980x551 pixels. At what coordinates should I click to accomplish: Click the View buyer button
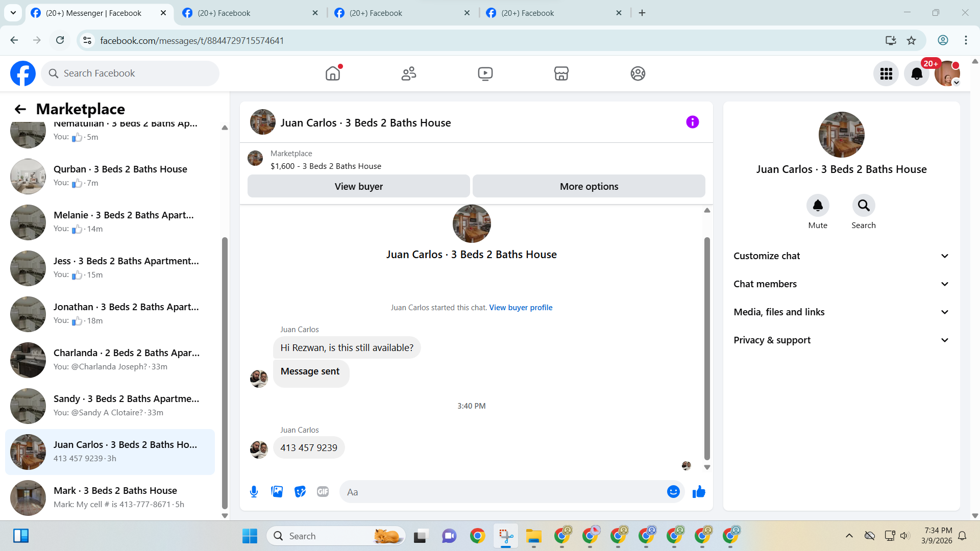[x=358, y=186]
